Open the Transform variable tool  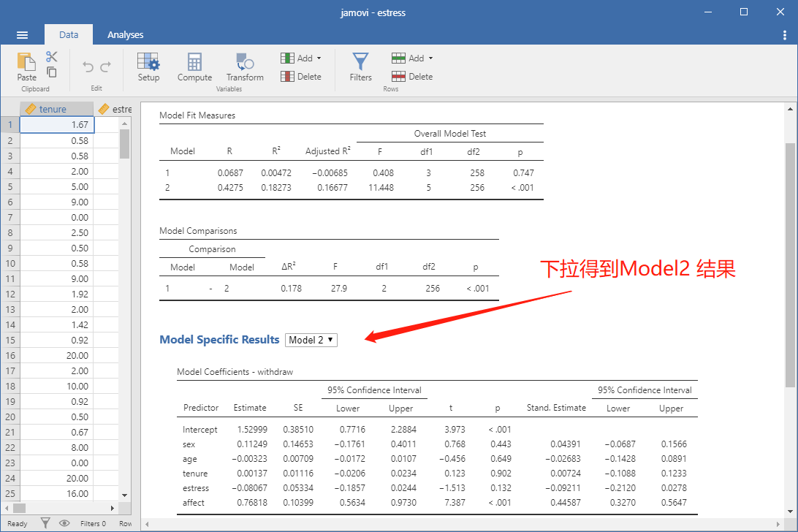coord(245,66)
